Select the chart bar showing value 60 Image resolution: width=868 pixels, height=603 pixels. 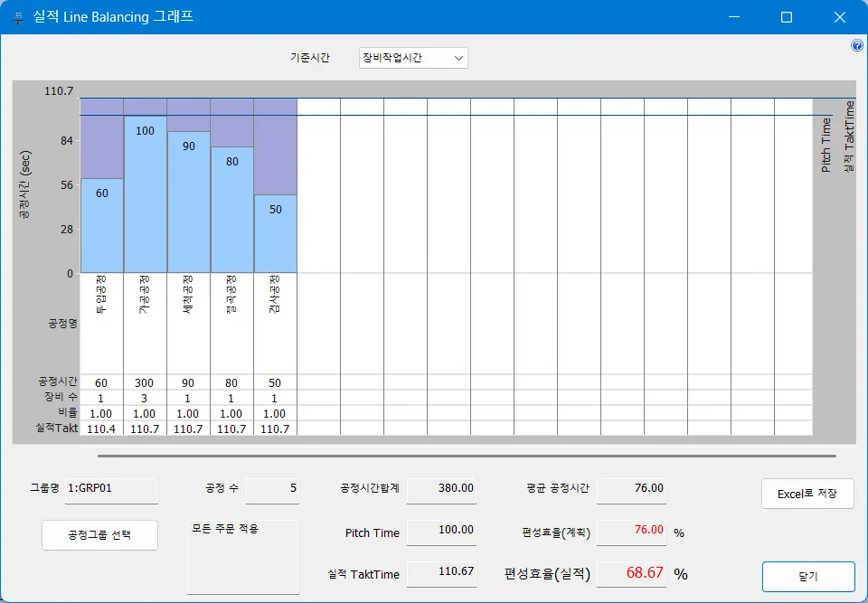101,226
